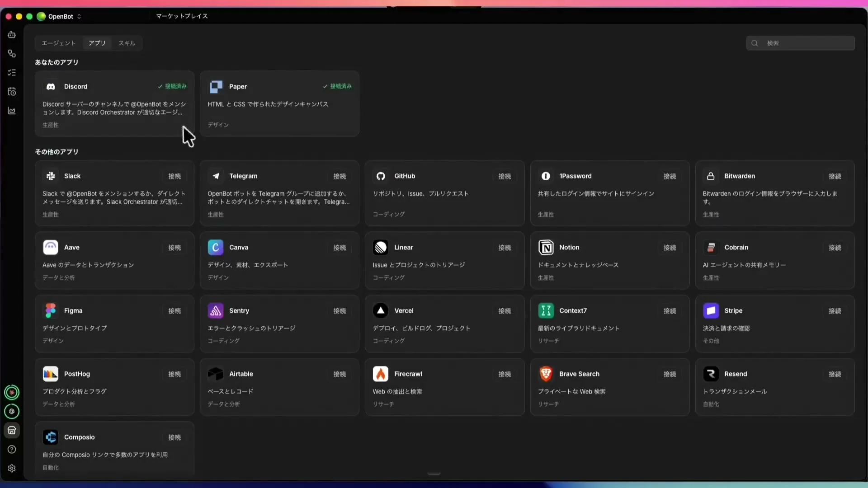Click the Figma app logo
The width and height of the screenshot is (868, 488).
click(51, 310)
